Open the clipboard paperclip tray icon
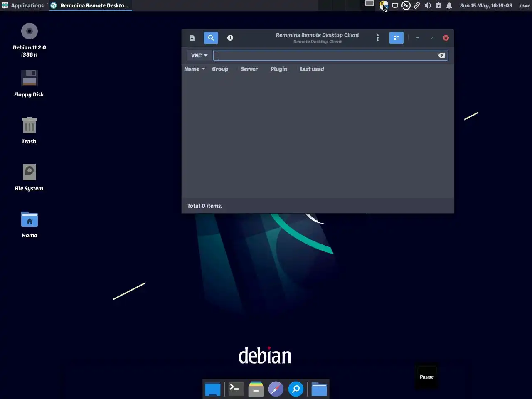The image size is (532, 399). click(417, 5)
